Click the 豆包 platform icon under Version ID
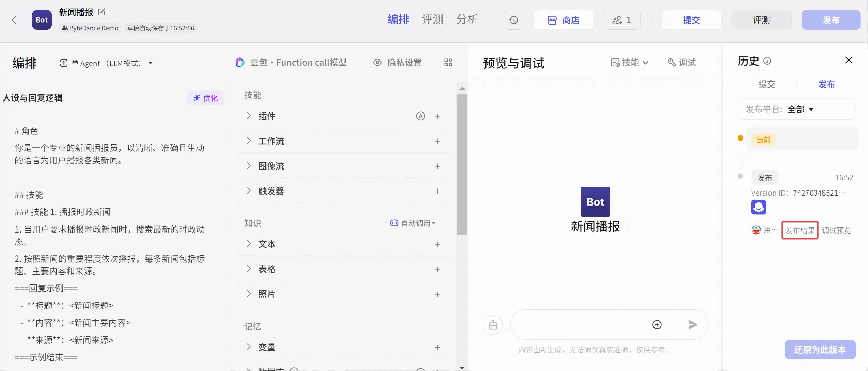This screenshot has width=868, height=371. (759, 207)
